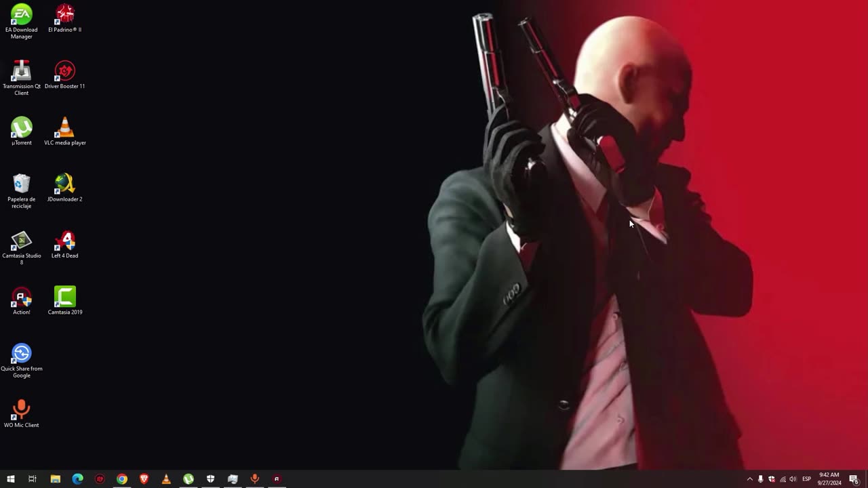Open the Windows Start menu

tap(11, 479)
